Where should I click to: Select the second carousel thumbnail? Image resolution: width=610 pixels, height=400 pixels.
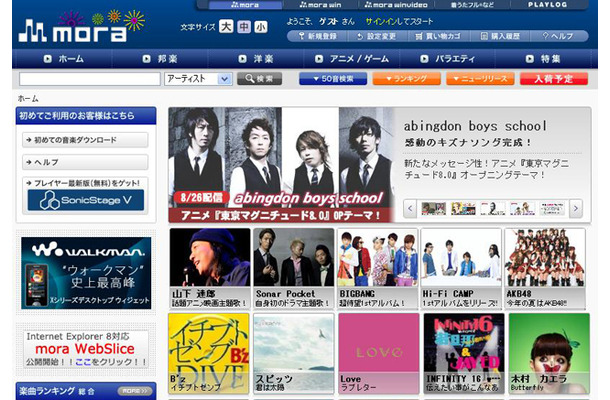(463, 209)
